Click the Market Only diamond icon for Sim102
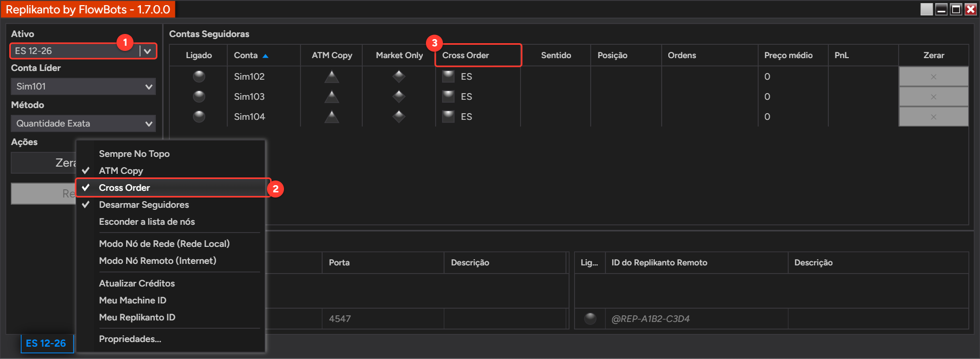The height and width of the screenshot is (359, 980). pyautogui.click(x=399, y=77)
